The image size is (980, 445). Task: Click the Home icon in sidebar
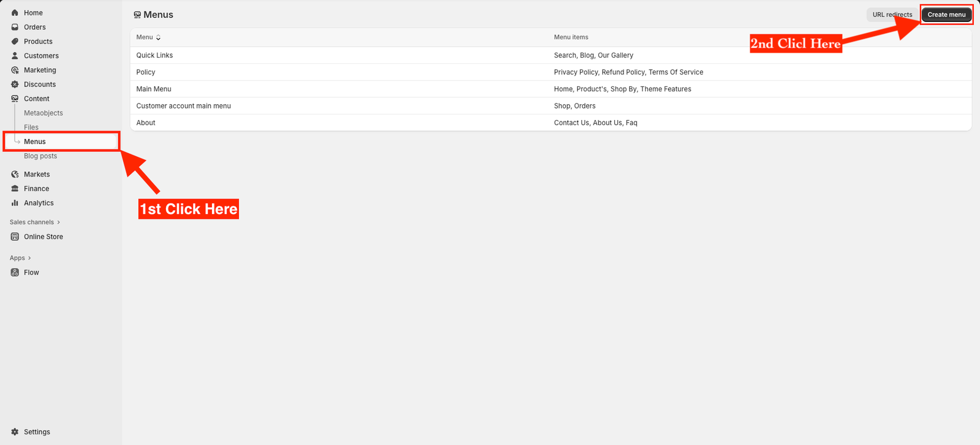pyautogui.click(x=15, y=13)
